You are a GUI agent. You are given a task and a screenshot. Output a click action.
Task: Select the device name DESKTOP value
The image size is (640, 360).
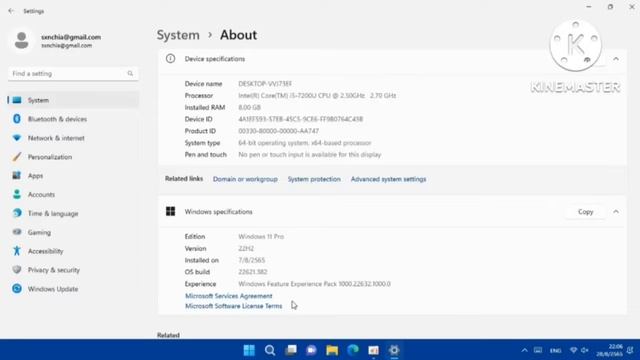[x=265, y=84]
